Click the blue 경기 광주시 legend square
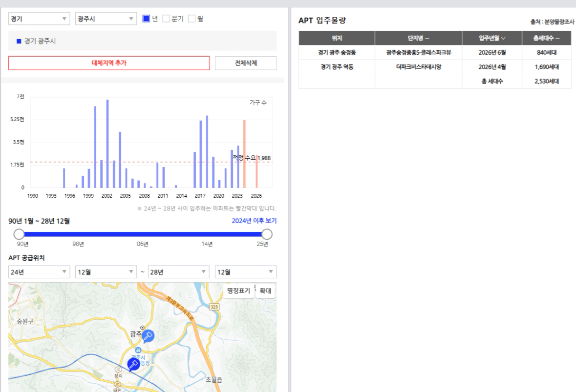Image resolution: width=576 pixels, height=392 pixels. click(19, 41)
